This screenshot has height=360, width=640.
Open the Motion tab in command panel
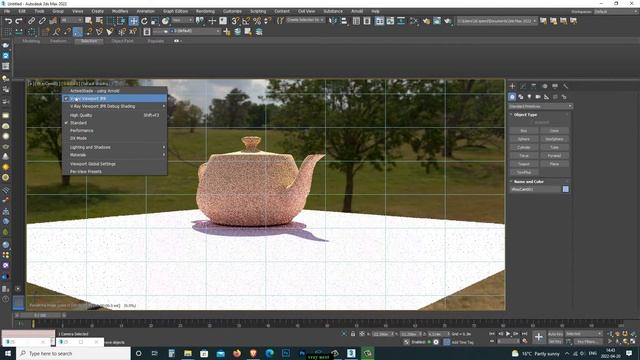pyautogui.click(x=544, y=86)
